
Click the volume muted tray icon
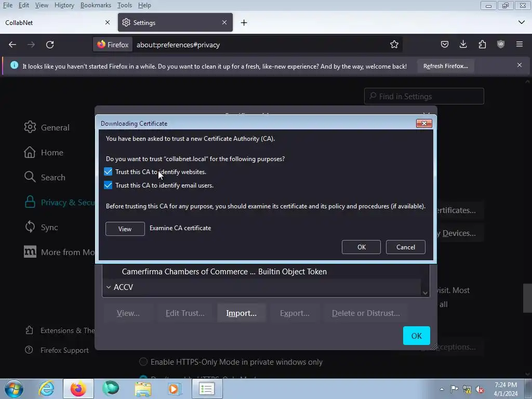[480, 389]
